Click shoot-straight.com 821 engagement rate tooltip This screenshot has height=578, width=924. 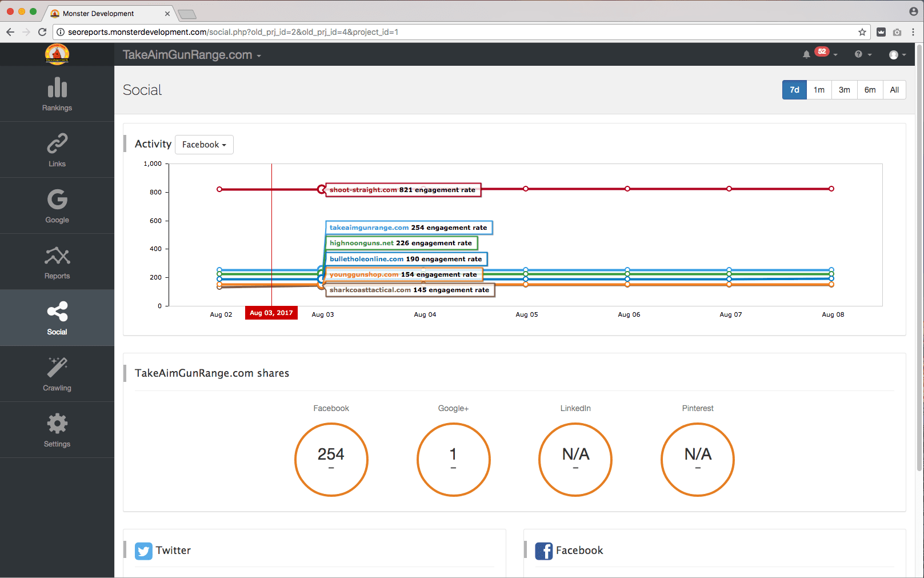(x=403, y=190)
